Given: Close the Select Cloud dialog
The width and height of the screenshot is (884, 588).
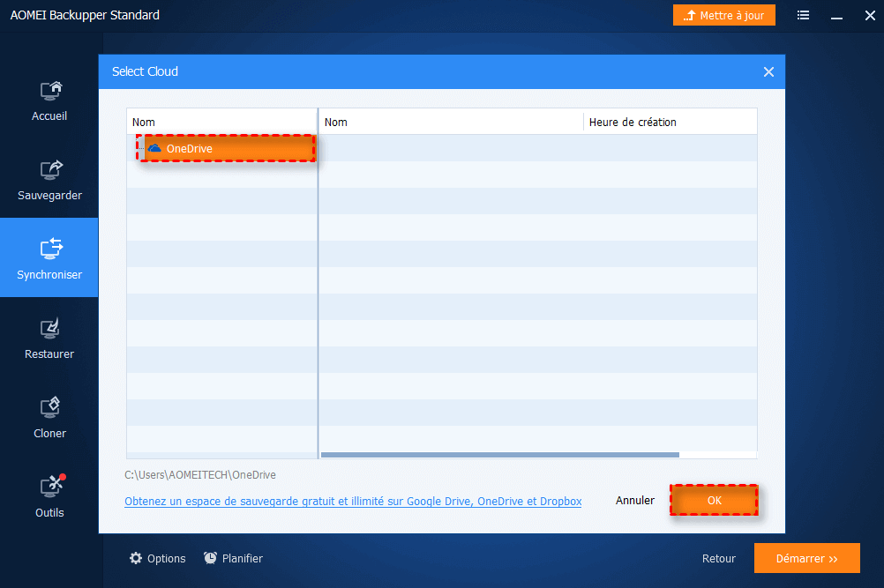Looking at the screenshot, I should (x=768, y=71).
